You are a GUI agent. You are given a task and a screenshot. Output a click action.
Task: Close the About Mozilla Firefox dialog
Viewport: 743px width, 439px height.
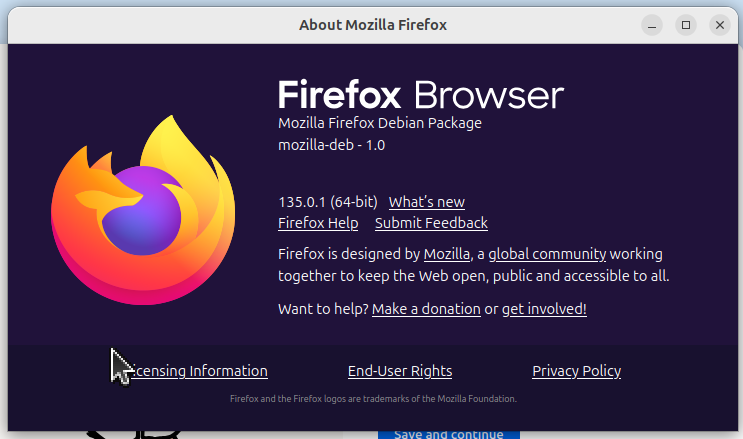(x=720, y=25)
